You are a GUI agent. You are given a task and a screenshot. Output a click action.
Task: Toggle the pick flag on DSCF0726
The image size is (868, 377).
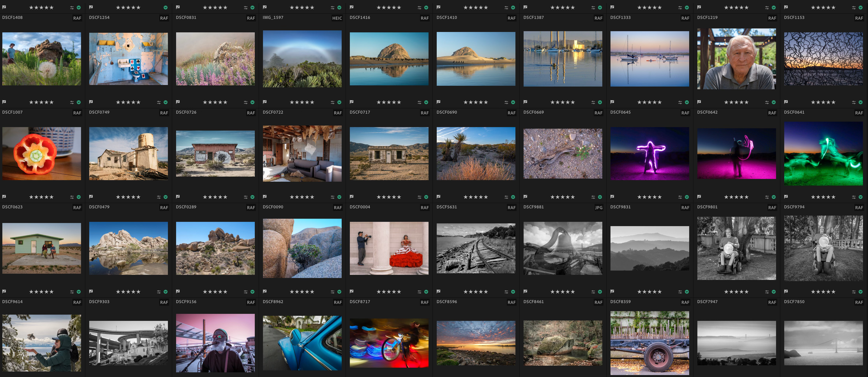(178, 102)
